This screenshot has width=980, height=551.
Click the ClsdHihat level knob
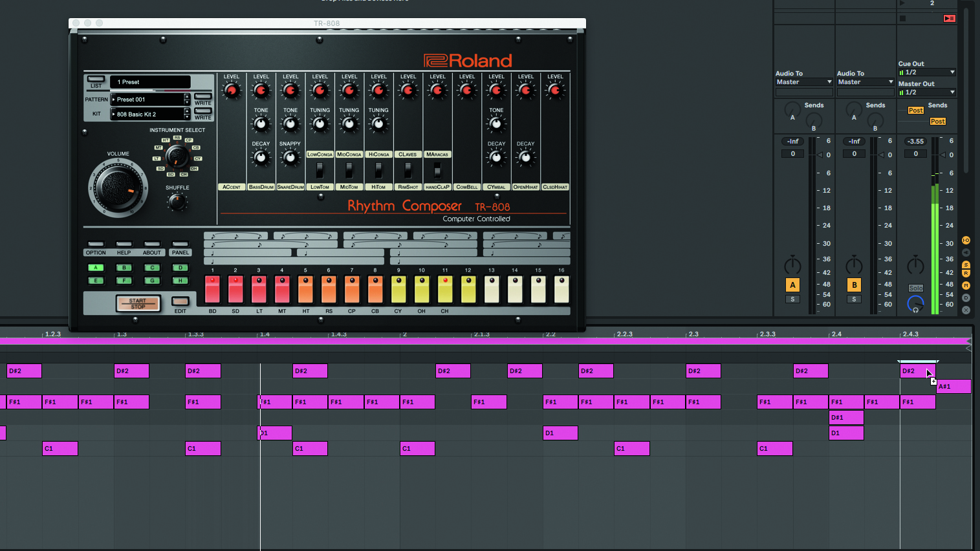555,91
